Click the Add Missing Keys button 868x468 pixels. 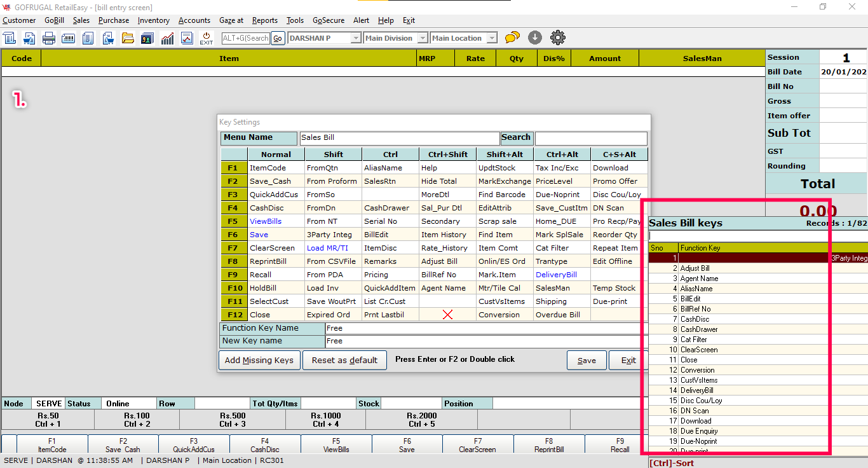coord(259,360)
